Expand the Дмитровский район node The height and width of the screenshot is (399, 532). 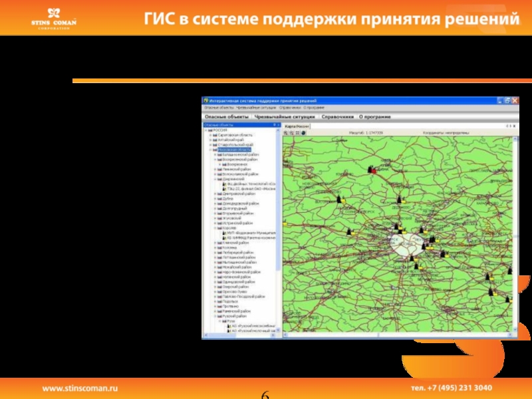(x=215, y=194)
